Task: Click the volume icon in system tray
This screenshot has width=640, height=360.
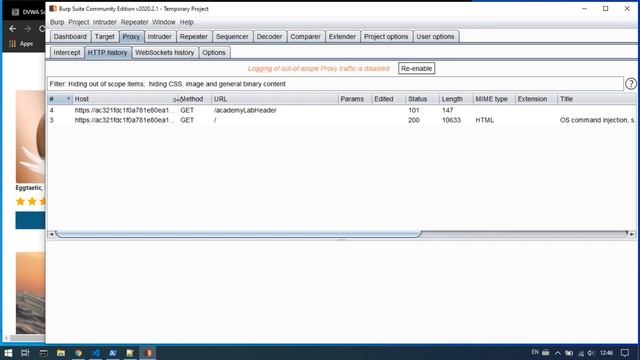Action: [591, 353]
